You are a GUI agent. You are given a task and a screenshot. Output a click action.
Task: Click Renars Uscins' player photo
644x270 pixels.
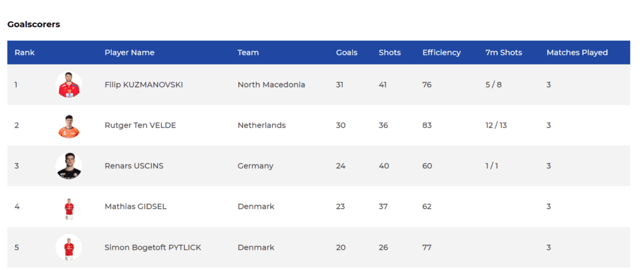tap(69, 166)
